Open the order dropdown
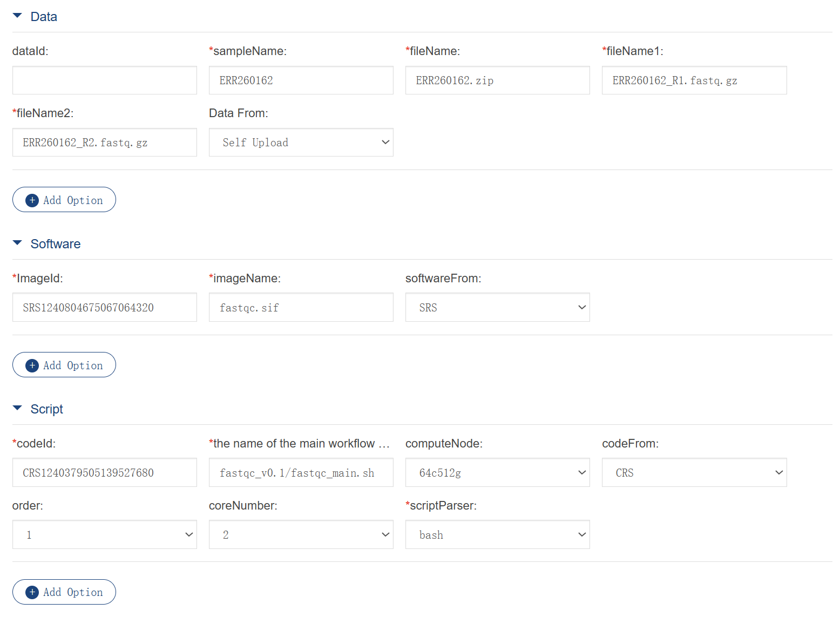The height and width of the screenshot is (617, 840). pyautogui.click(x=105, y=535)
